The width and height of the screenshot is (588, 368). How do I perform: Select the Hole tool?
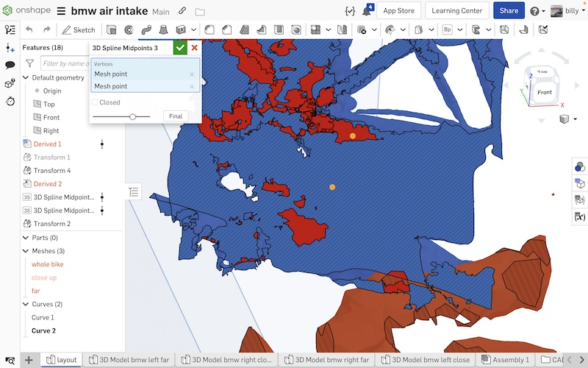pos(296,29)
